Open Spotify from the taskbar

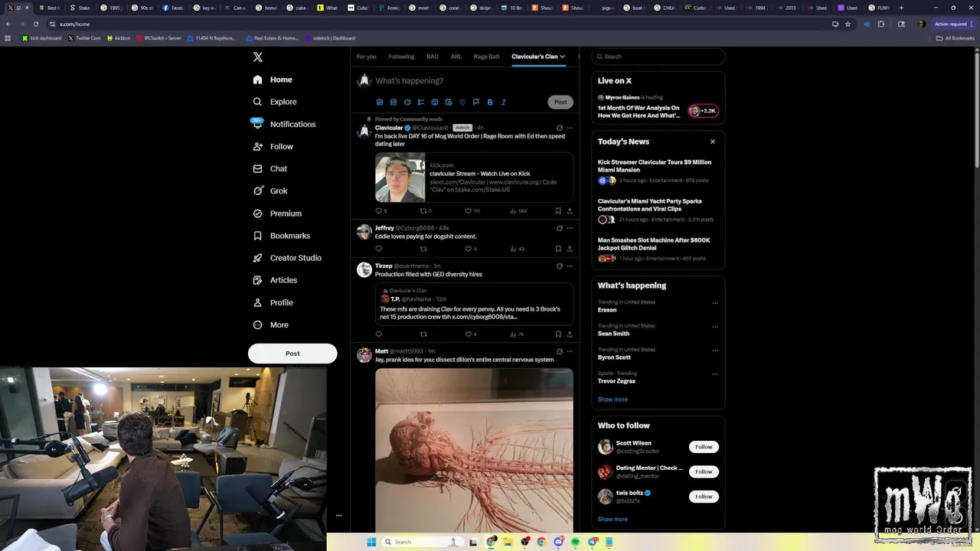pyautogui.click(x=575, y=542)
